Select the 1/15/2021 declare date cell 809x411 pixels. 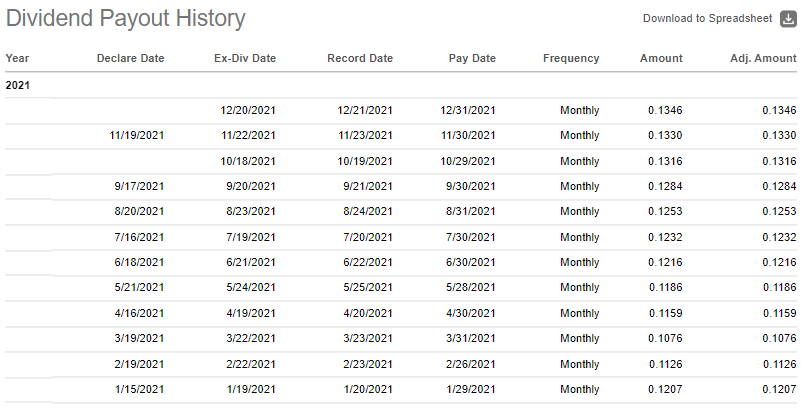139,389
